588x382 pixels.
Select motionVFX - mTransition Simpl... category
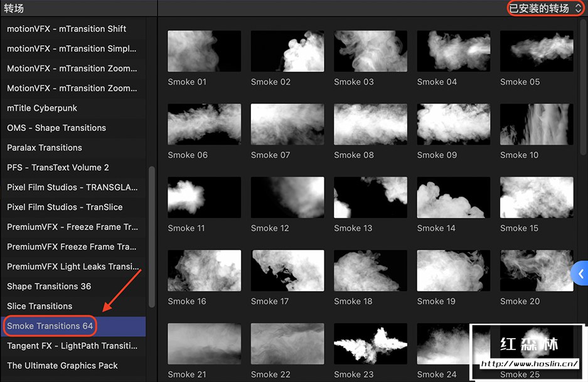(73, 49)
